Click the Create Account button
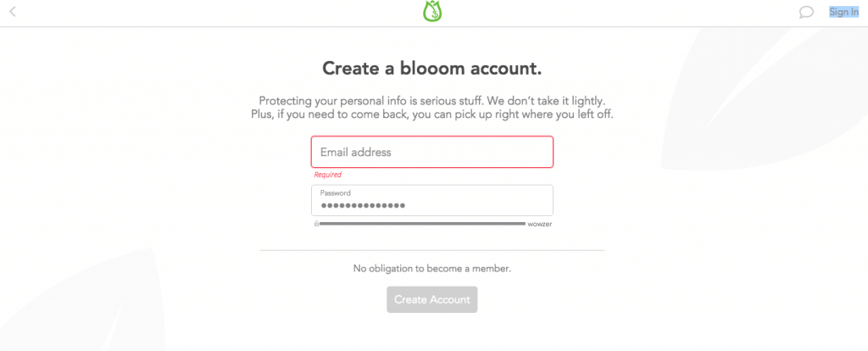The height and width of the screenshot is (351, 868). (x=431, y=299)
